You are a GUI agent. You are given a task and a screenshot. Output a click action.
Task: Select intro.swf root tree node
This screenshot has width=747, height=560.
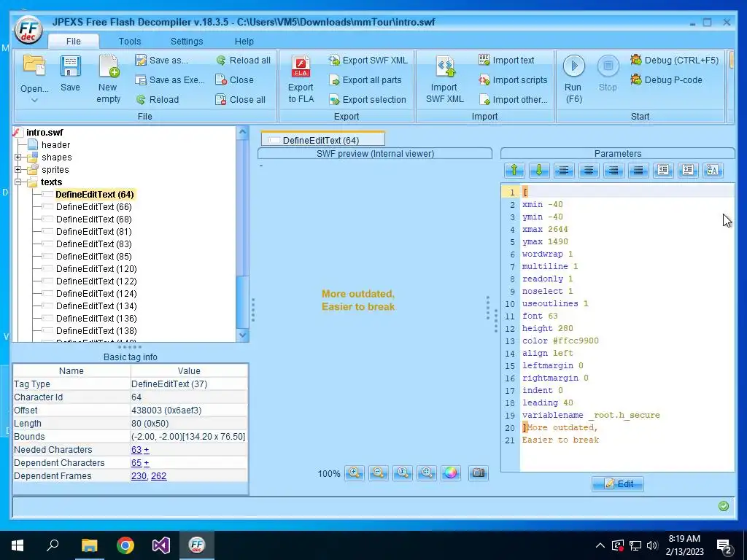pos(44,133)
